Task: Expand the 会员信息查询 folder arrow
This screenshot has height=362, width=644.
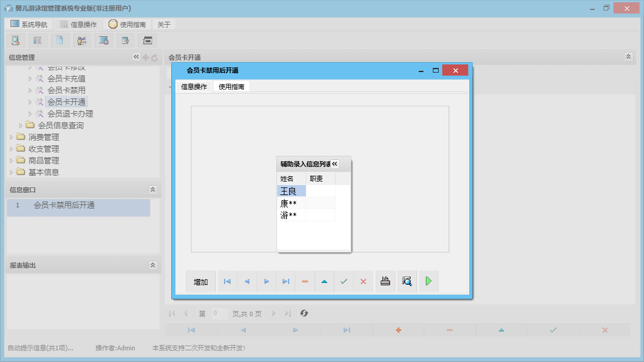Action: tap(21, 125)
